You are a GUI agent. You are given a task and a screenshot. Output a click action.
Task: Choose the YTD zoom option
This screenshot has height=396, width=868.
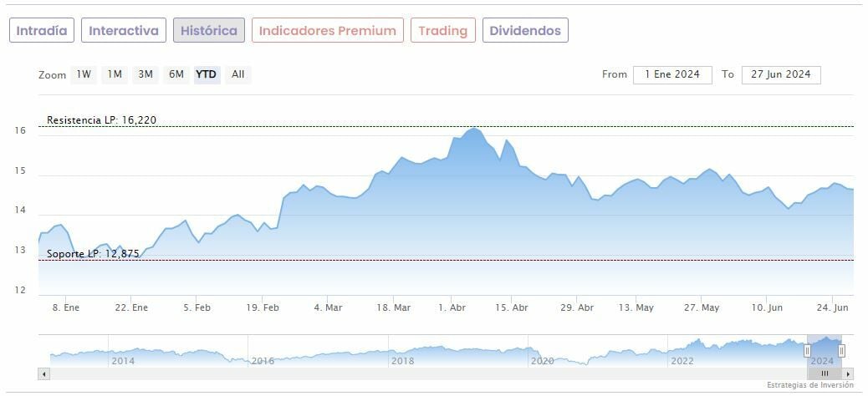[206, 74]
